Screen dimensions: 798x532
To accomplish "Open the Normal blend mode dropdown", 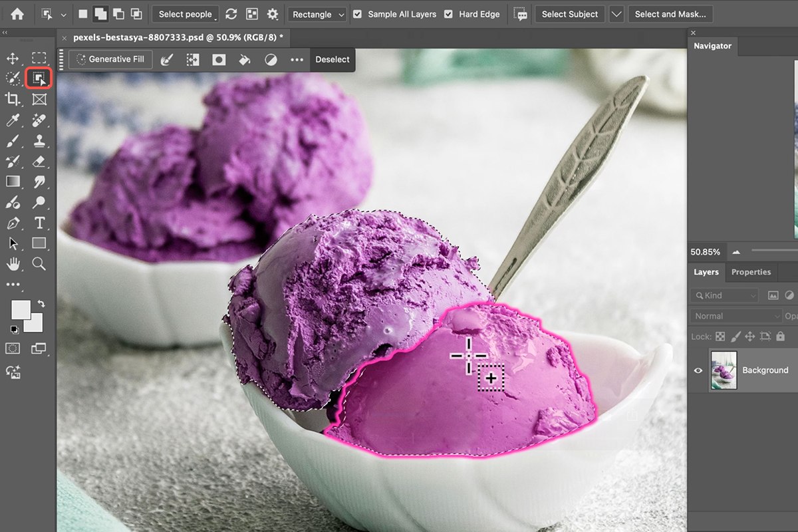I will click(x=735, y=316).
